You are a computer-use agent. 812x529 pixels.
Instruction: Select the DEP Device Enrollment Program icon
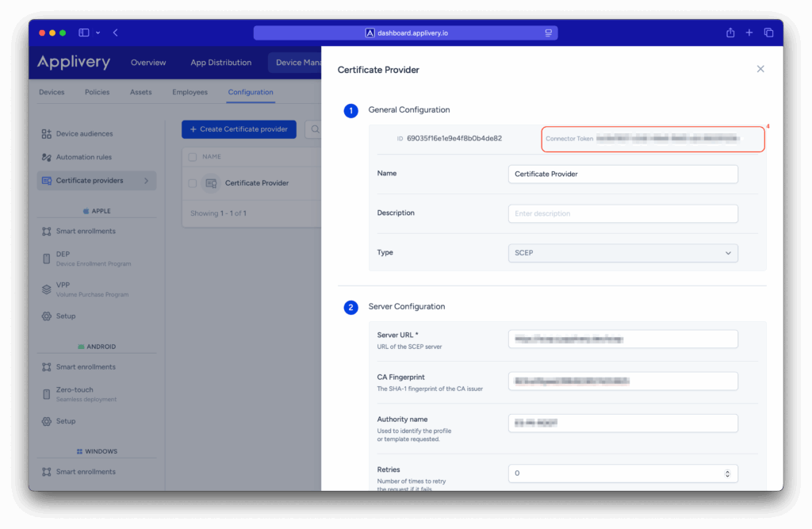[46, 258]
